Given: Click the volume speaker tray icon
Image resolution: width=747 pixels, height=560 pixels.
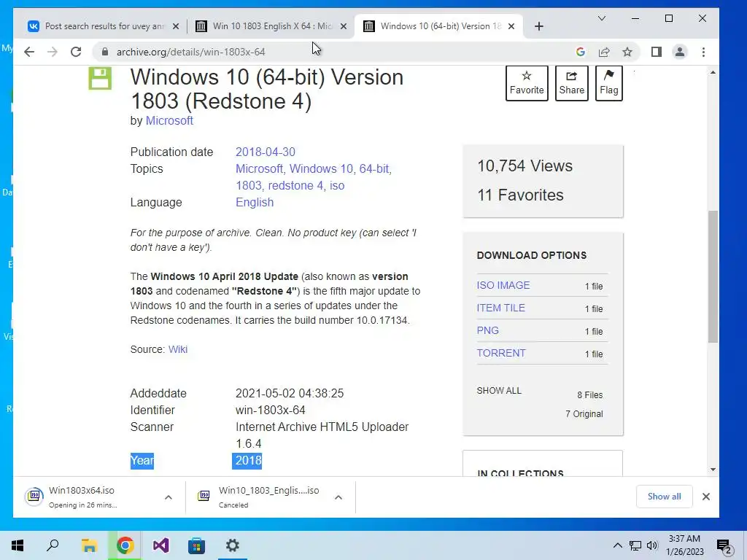Looking at the screenshot, I should click(652, 545).
